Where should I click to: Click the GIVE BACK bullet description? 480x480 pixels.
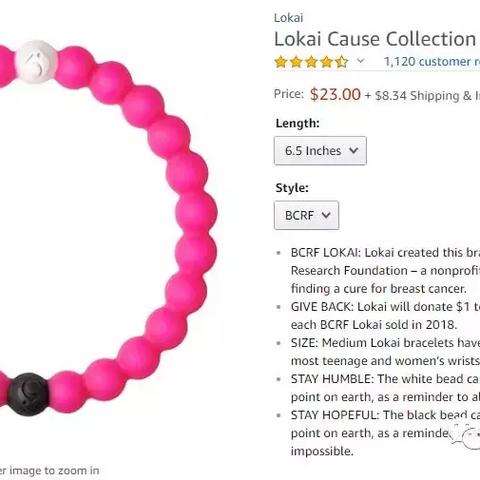[385, 316]
